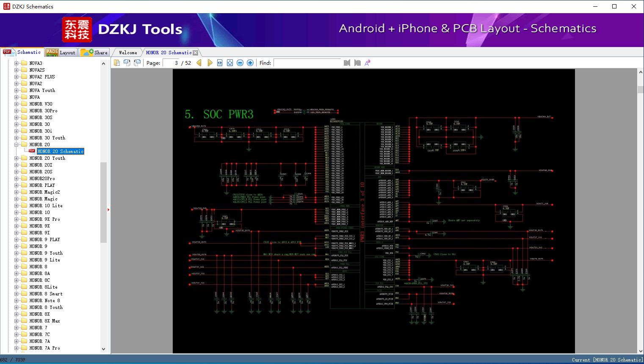This screenshot has width=644, height=364.
Task: Go to next page arrow
Action: tap(210, 63)
